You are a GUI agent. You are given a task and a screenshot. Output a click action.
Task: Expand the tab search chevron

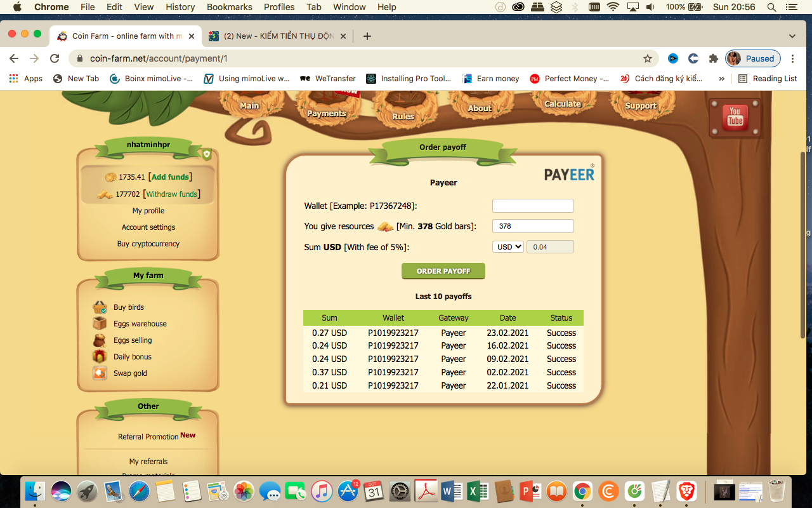pos(792,36)
